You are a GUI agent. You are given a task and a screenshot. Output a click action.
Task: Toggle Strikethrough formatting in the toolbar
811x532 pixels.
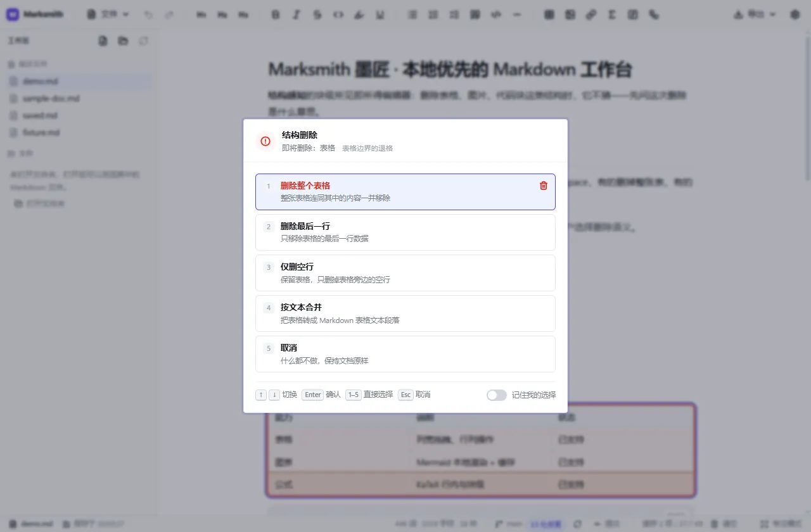pos(317,14)
